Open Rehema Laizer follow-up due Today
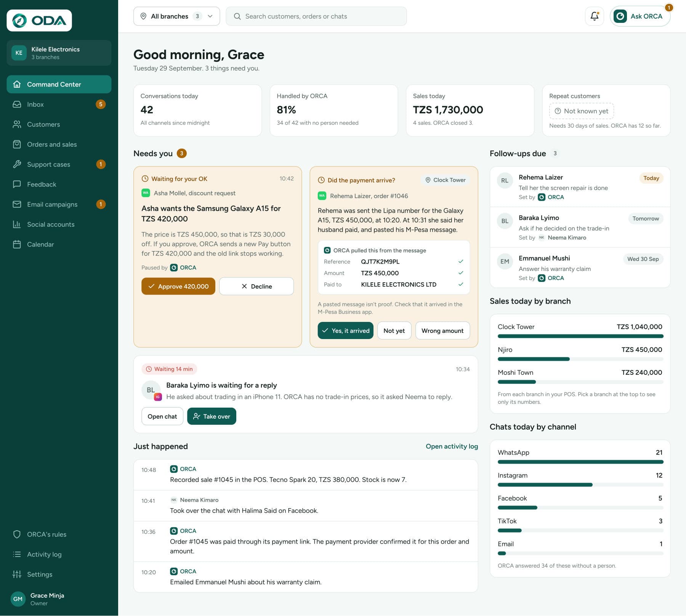 pos(580,187)
